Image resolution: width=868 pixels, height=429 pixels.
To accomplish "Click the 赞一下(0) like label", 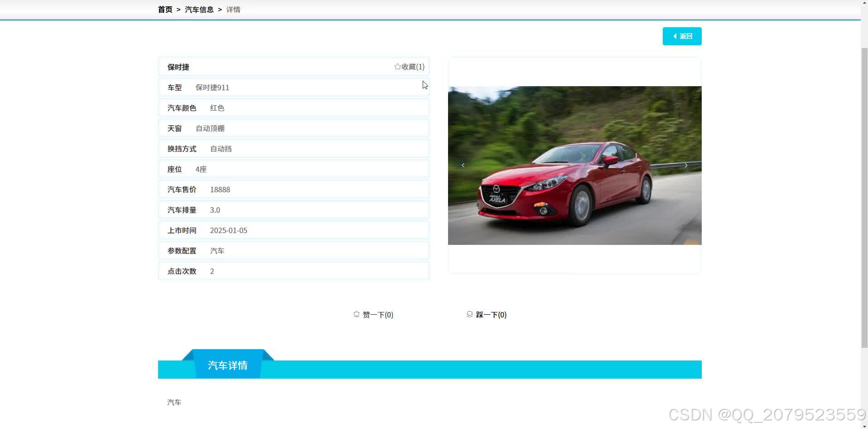I will (x=378, y=315).
